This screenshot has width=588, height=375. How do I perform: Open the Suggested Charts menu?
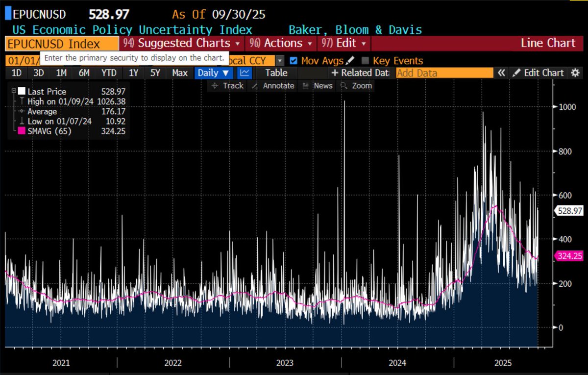(181, 43)
